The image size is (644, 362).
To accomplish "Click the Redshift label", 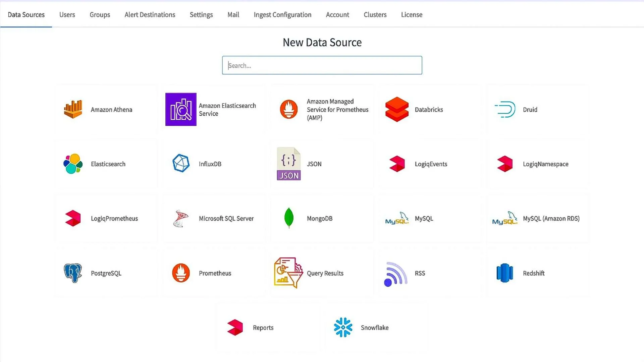I will [x=533, y=273].
